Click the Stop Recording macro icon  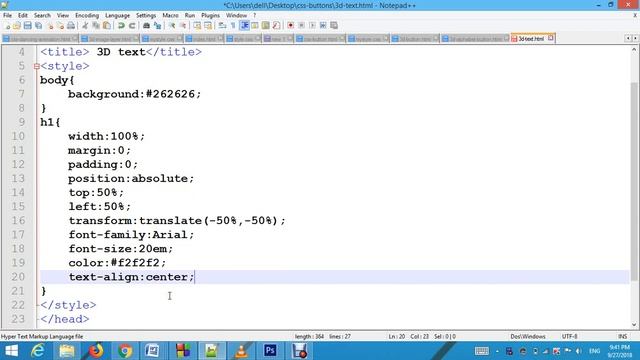tap(301, 26)
